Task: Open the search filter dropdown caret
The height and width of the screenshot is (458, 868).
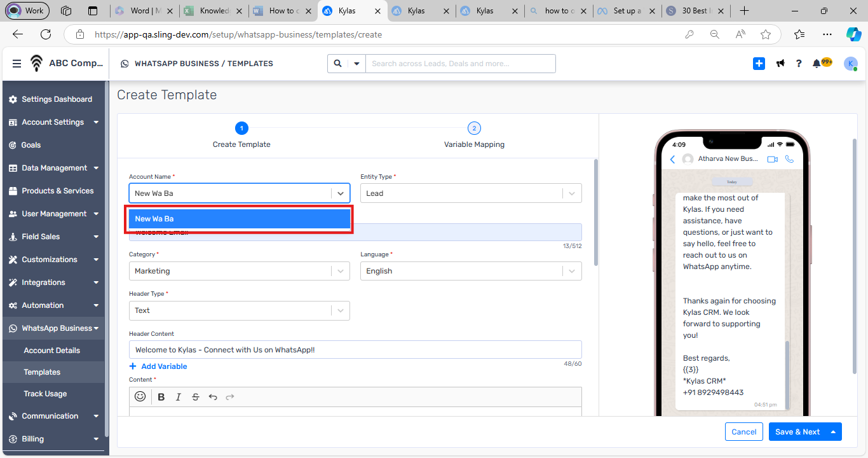Action: click(x=356, y=64)
